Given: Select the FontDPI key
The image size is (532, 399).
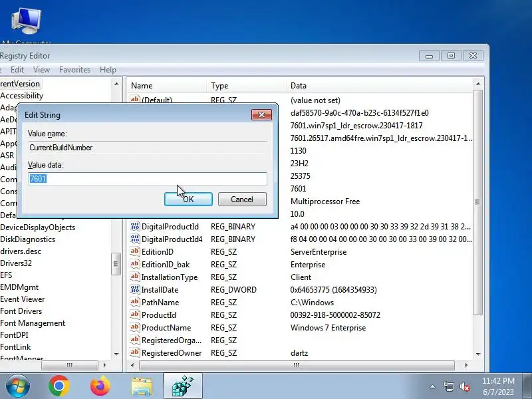Looking at the screenshot, I should 14,335.
